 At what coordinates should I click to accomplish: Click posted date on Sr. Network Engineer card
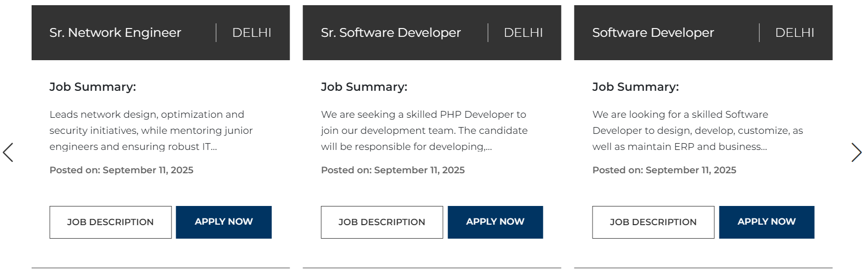click(x=121, y=170)
